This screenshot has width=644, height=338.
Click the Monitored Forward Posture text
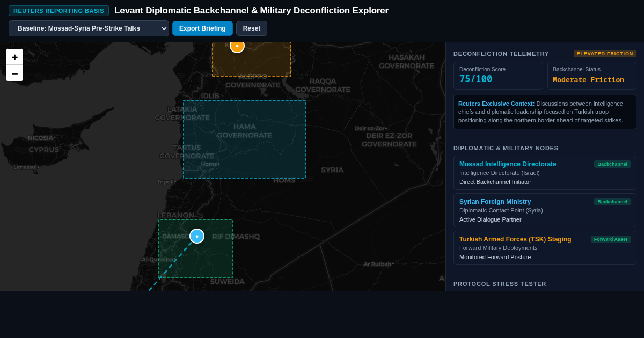tap(495, 257)
